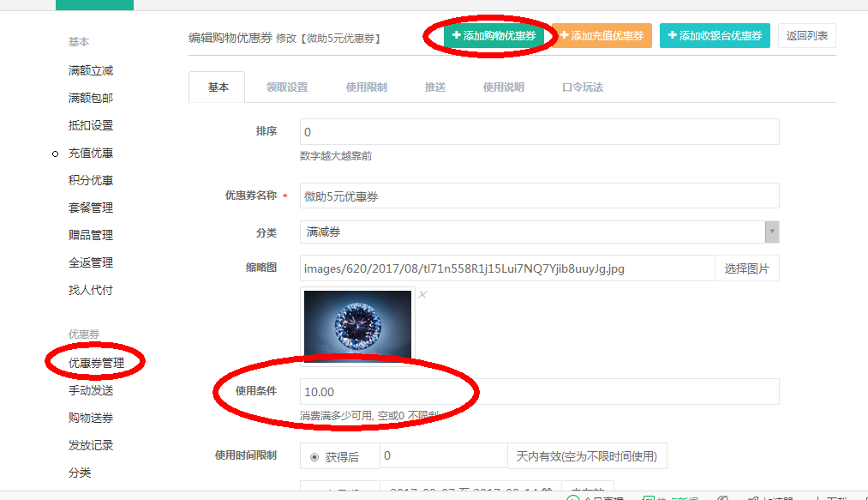
Task: Click the diamond thumbnail image preview
Action: 357,324
